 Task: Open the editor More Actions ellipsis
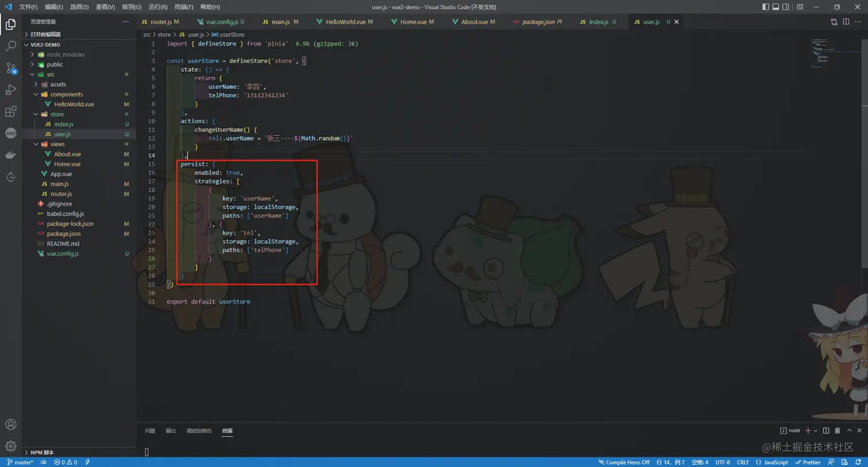click(857, 22)
